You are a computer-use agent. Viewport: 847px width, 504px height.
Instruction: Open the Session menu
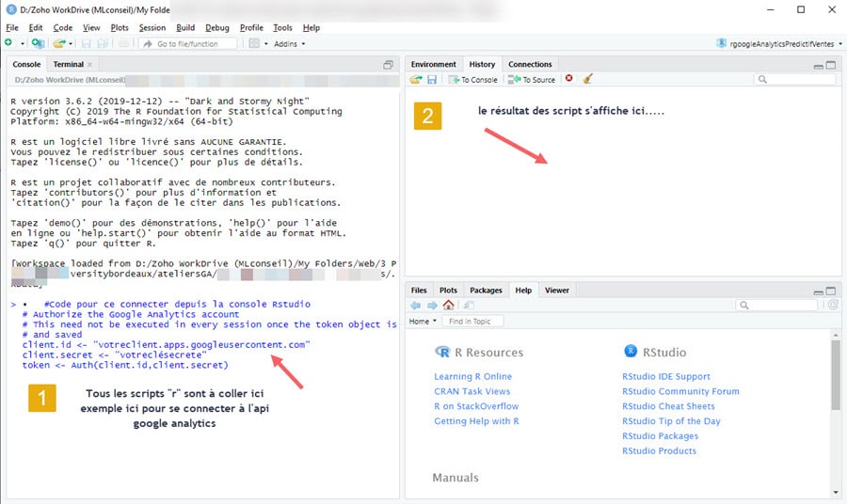click(152, 27)
